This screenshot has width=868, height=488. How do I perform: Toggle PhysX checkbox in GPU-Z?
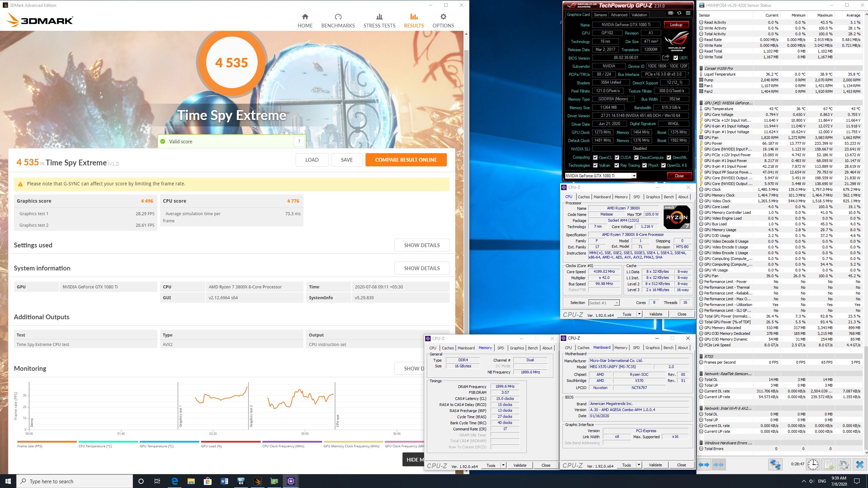[644, 165]
